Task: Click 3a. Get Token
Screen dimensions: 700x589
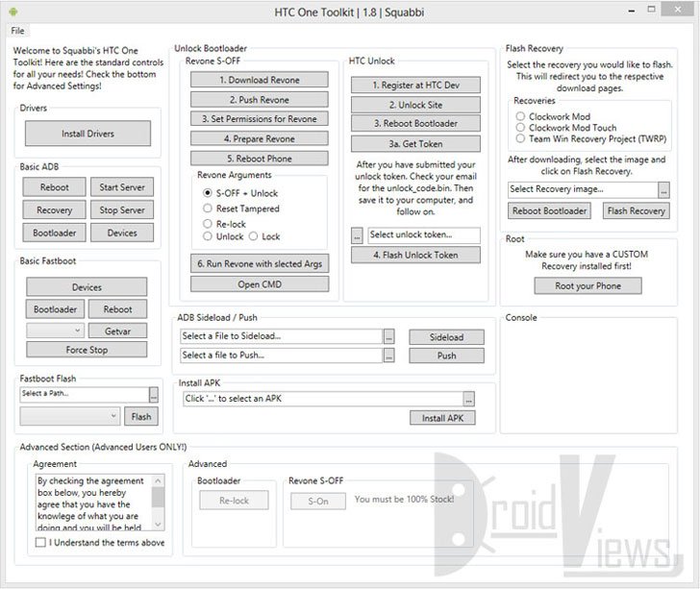Action: 415,144
